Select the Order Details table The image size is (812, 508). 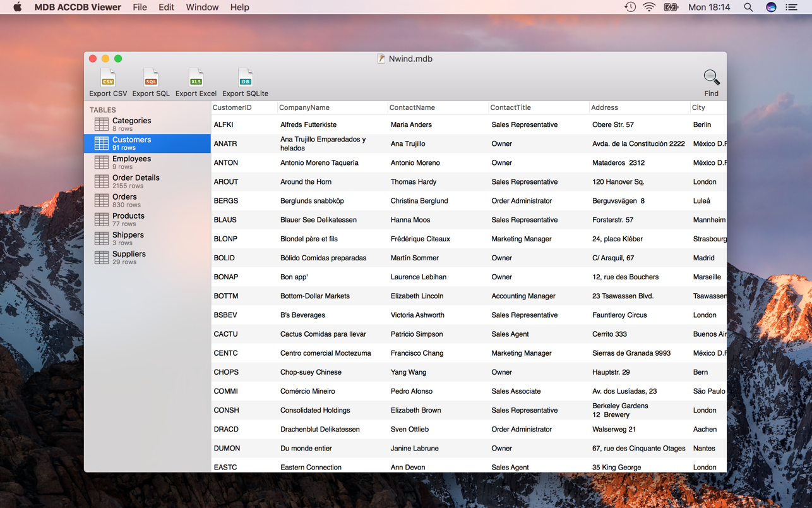(136, 181)
